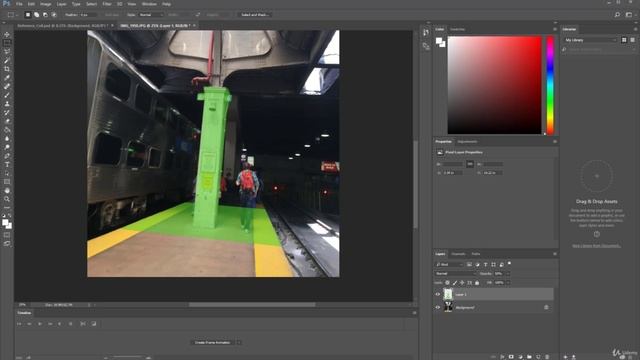Viewport: 640px width, 360px height.
Task: Open the search icon in options bar
Action: [x=617, y=15]
